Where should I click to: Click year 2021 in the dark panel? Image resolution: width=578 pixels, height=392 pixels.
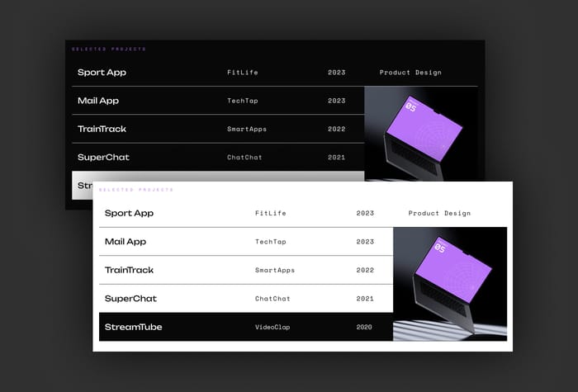pyautogui.click(x=337, y=158)
